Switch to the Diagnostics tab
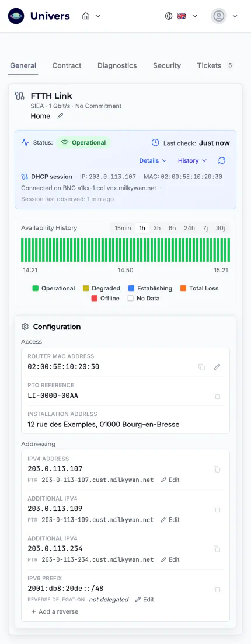The image size is (251, 644). [117, 66]
